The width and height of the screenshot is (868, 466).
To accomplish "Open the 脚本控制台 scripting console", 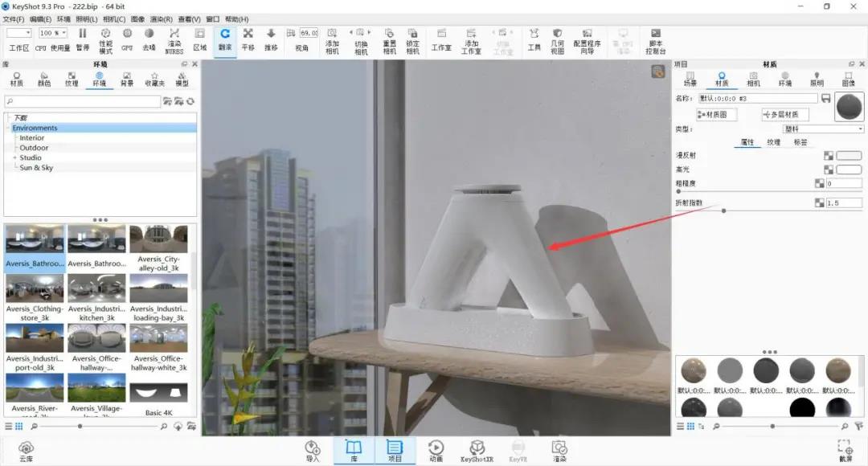I will 656,41.
